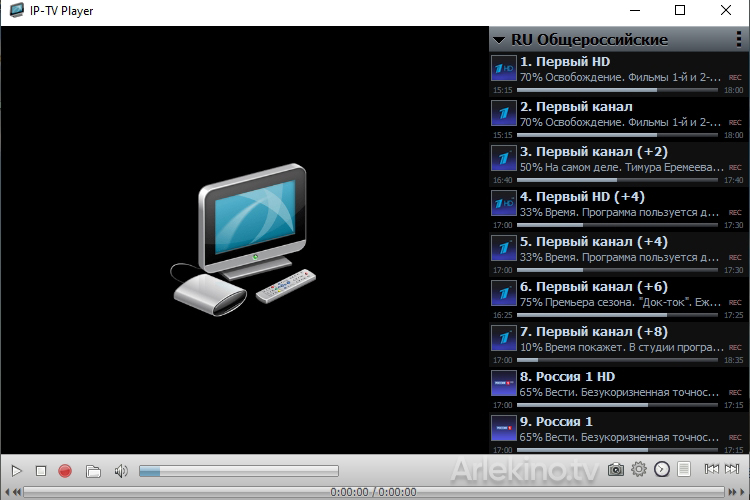
Task: Click the Первый канал (+2) channel logo
Action: pos(504,158)
